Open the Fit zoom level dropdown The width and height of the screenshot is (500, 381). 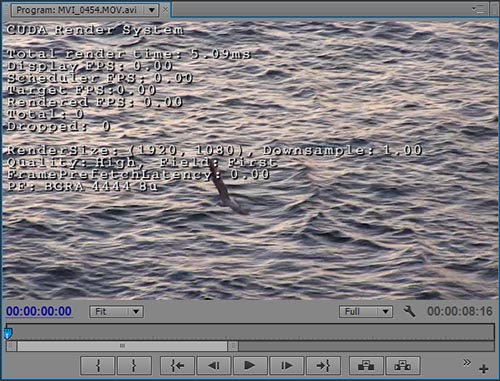click(x=116, y=312)
